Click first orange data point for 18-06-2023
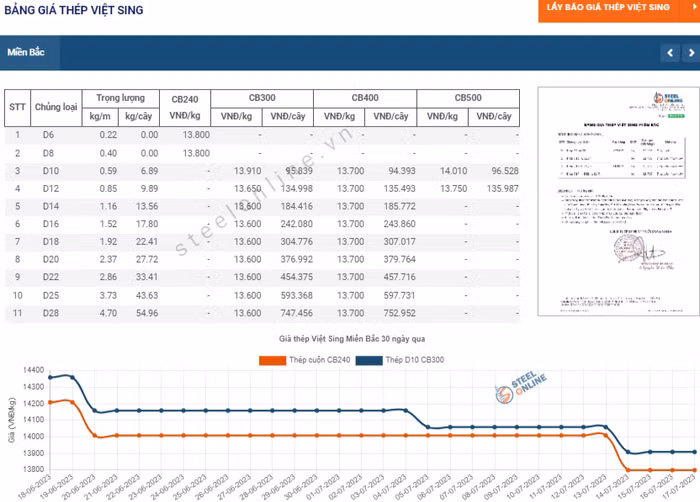The height and width of the screenshot is (502, 700). click(50, 402)
